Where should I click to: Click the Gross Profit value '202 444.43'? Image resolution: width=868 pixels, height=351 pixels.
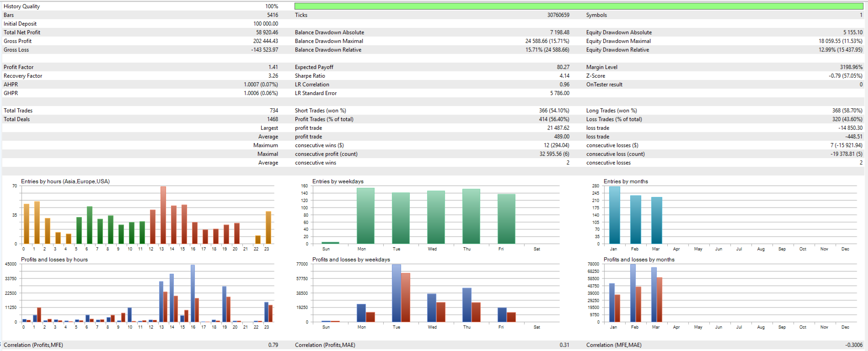click(x=266, y=41)
